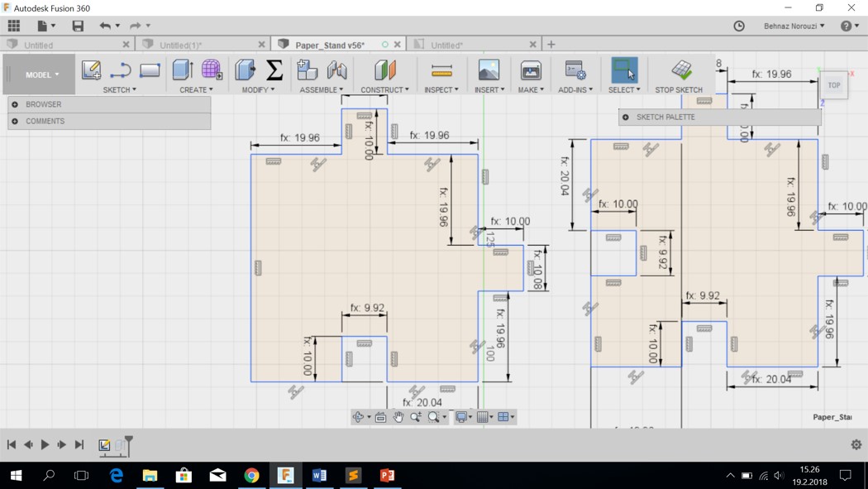Select the sketch feature in timeline
The width and height of the screenshot is (868, 489).
pyautogui.click(x=104, y=444)
